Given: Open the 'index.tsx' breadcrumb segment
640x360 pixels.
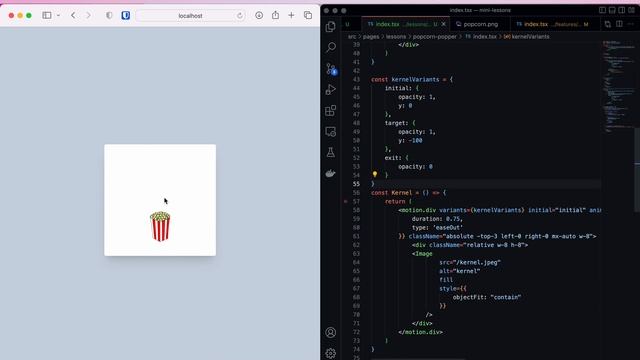Looking at the screenshot, I should point(481,37).
